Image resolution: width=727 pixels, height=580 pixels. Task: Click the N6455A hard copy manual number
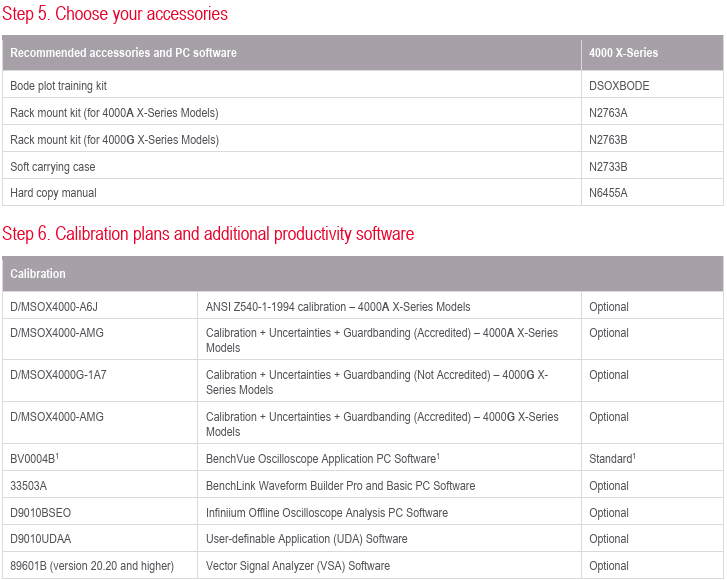[608, 193]
